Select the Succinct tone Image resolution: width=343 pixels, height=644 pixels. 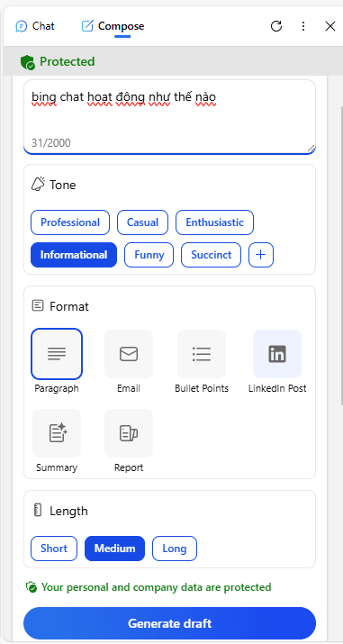(x=211, y=255)
